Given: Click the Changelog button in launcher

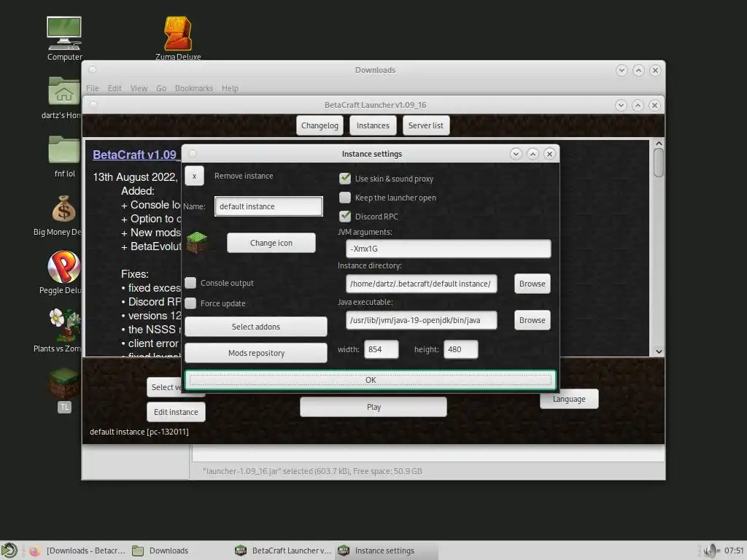Looking at the screenshot, I should pyautogui.click(x=320, y=125).
